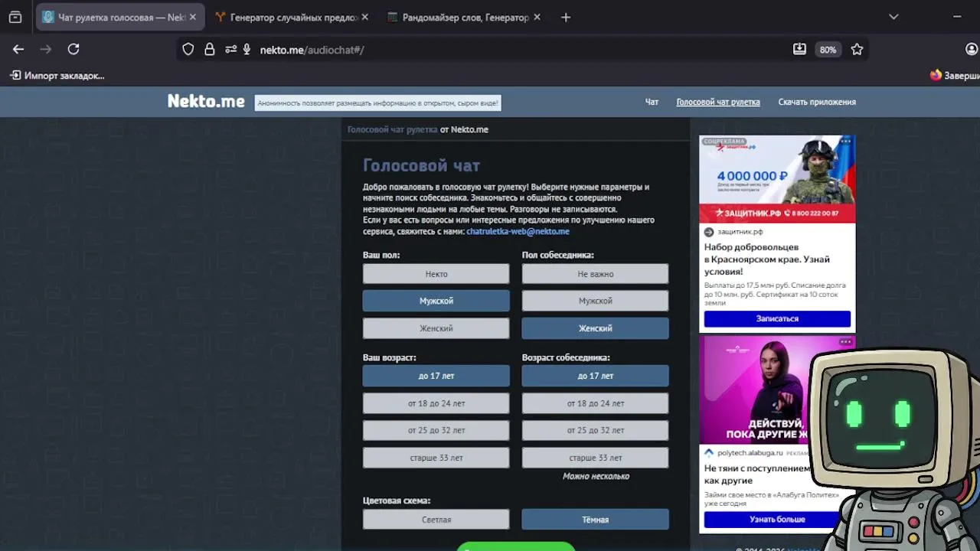Click the 80% zoom level indicator
This screenshot has height=551, width=980.
[x=828, y=49]
